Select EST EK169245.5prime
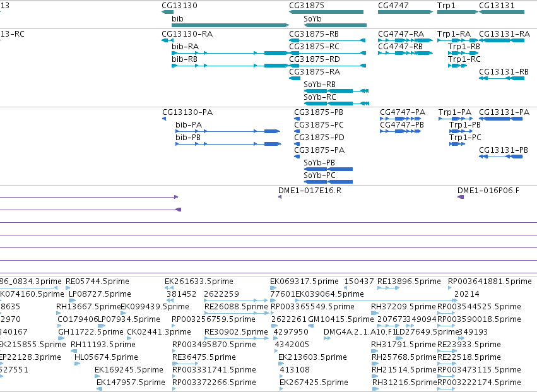 click(98, 376)
